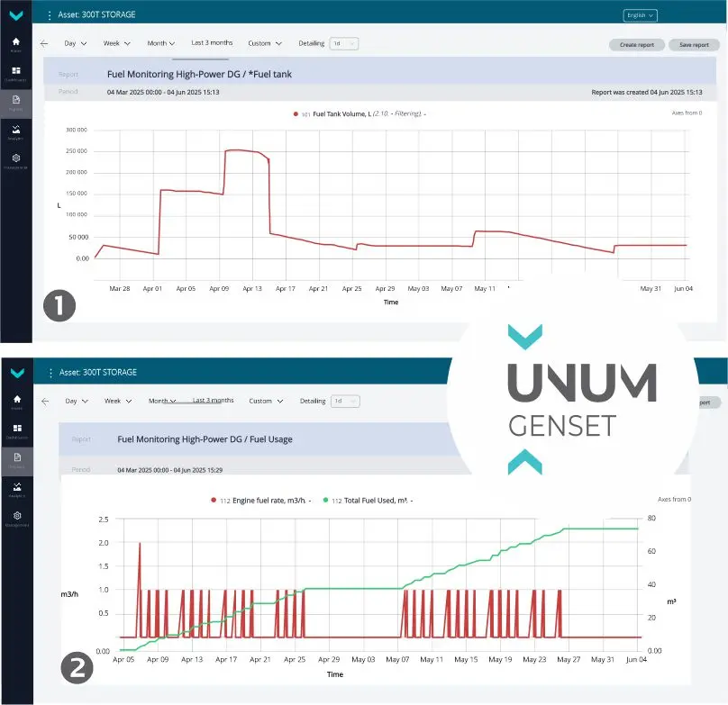Select Last 3 months in Fuel tank report

coord(212,43)
